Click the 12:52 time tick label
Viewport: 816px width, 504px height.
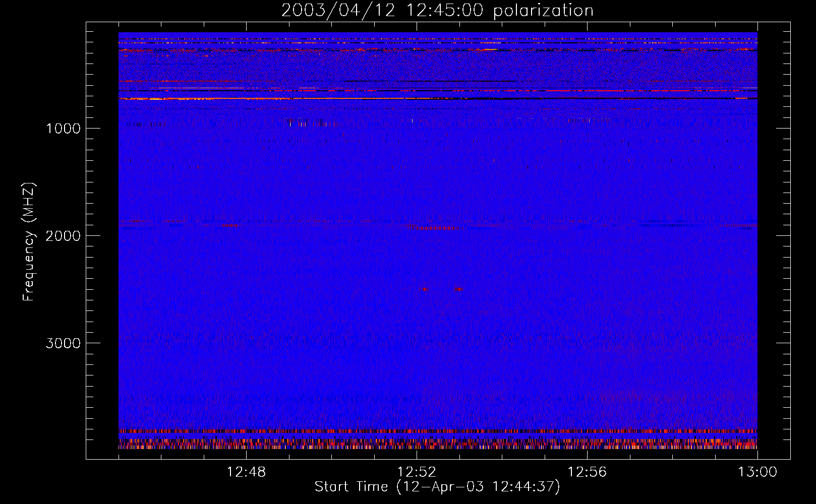(417, 472)
